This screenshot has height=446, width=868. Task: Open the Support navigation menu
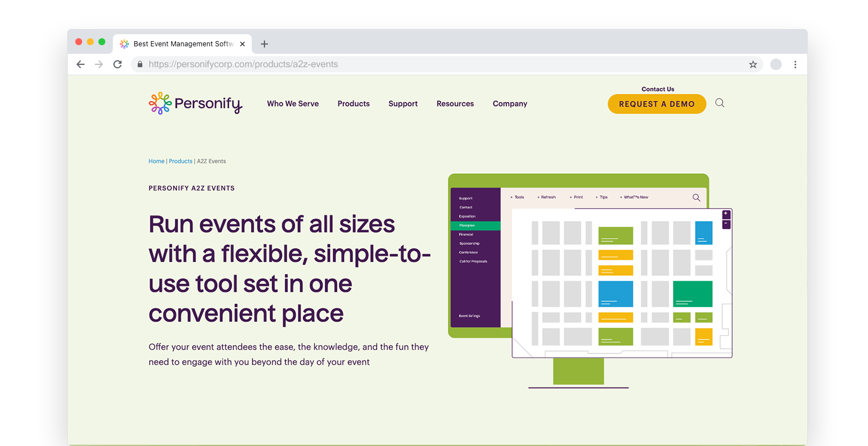click(x=403, y=104)
